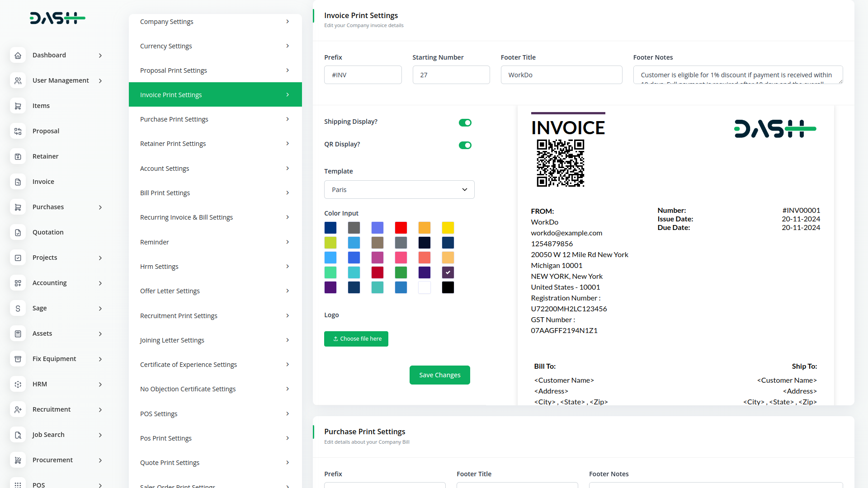Open Offer Letter Settings link
Image resolution: width=868 pixels, height=488 pixels.
[215, 291]
